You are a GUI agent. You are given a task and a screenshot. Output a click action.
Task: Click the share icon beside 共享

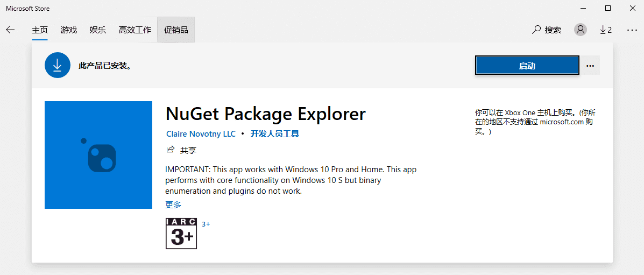pos(171,150)
